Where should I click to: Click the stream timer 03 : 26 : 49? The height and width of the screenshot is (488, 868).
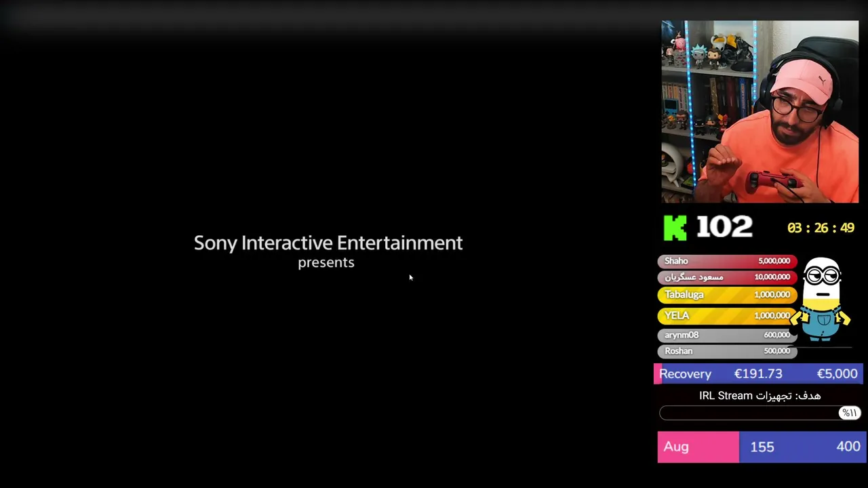(821, 228)
